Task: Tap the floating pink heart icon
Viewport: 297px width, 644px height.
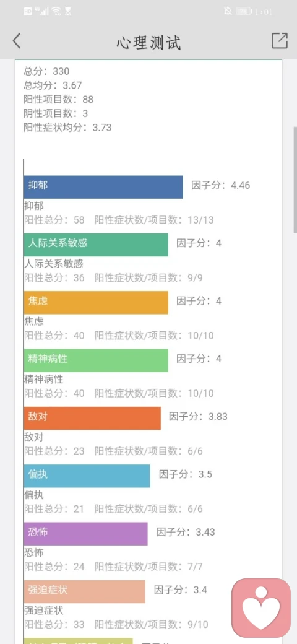Action: pyautogui.click(x=261, y=607)
